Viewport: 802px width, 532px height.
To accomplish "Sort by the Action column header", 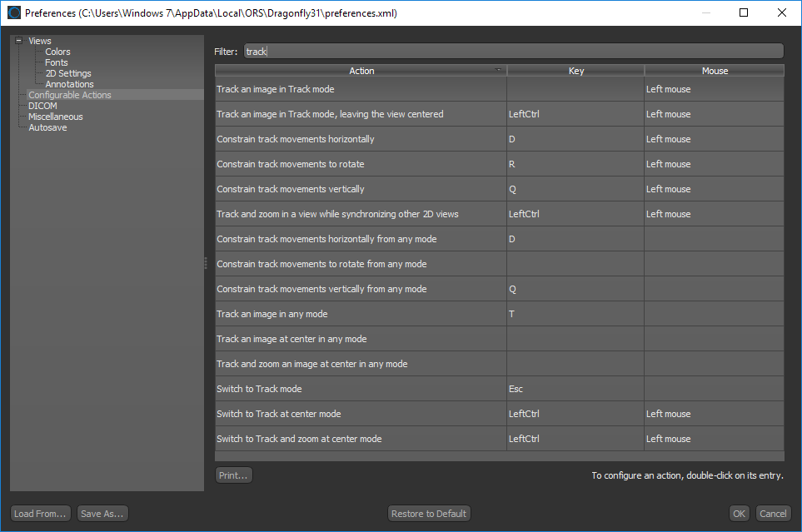I will point(361,71).
